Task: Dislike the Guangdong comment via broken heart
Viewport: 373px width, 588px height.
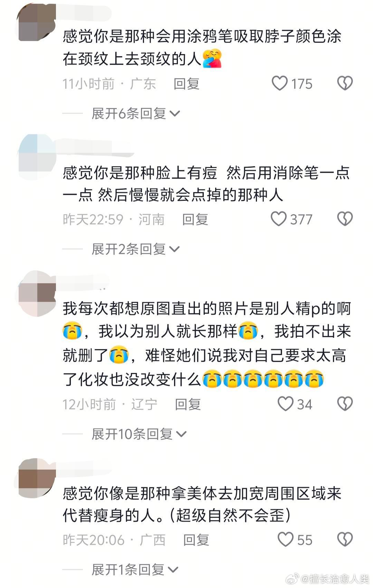Action: 345,84
